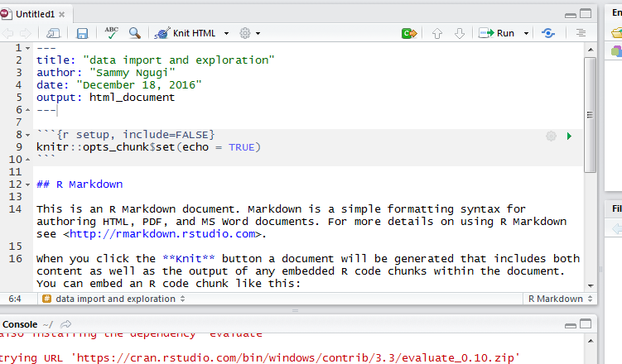The width and height of the screenshot is (622, 364).
Task: Select the Console tab
Action: click(x=20, y=324)
